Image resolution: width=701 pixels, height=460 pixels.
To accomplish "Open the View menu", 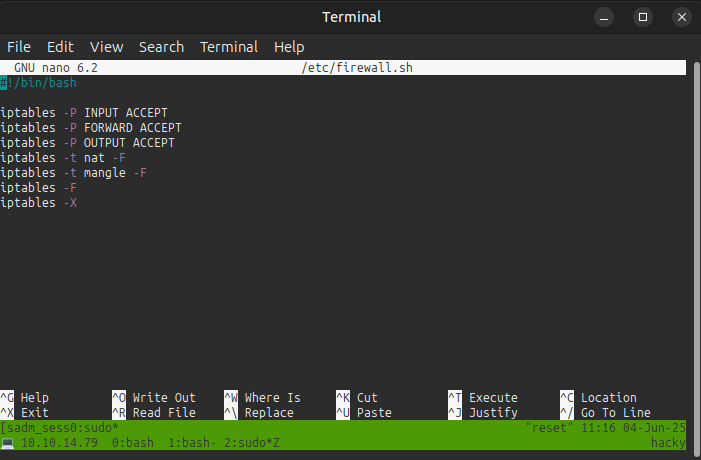I will click(x=106, y=47).
